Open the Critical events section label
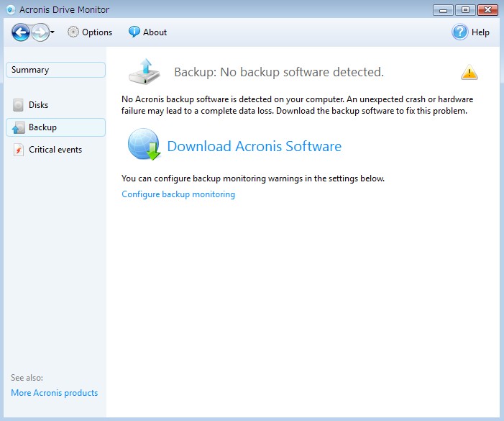The width and height of the screenshot is (504, 421). coord(55,150)
